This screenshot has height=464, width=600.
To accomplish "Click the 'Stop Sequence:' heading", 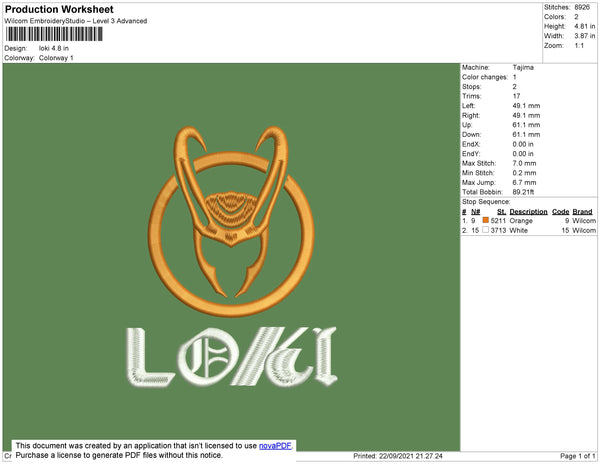I will pyautogui.click(x=486, y=202).
